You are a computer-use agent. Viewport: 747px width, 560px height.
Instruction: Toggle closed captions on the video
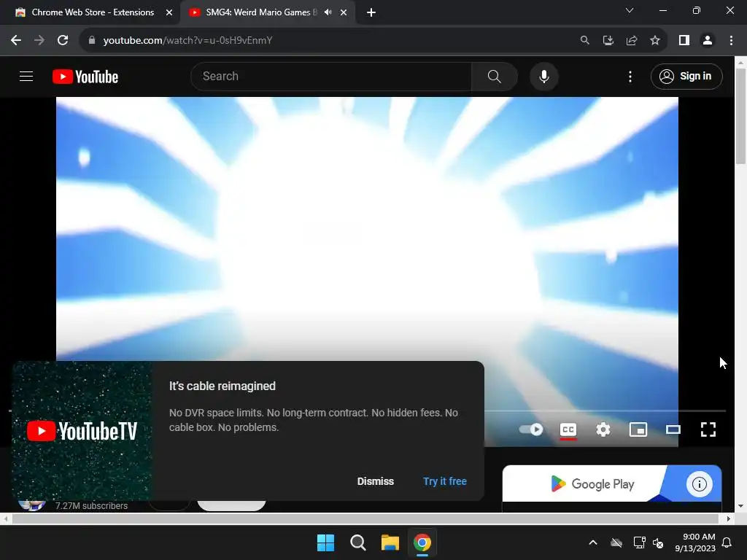coord(568,429)
